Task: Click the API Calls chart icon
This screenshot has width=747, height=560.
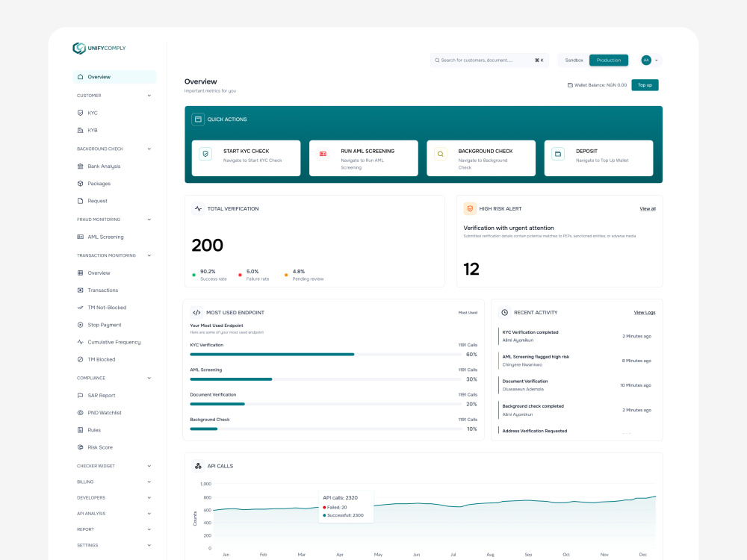Action: [x=198, y=466]
